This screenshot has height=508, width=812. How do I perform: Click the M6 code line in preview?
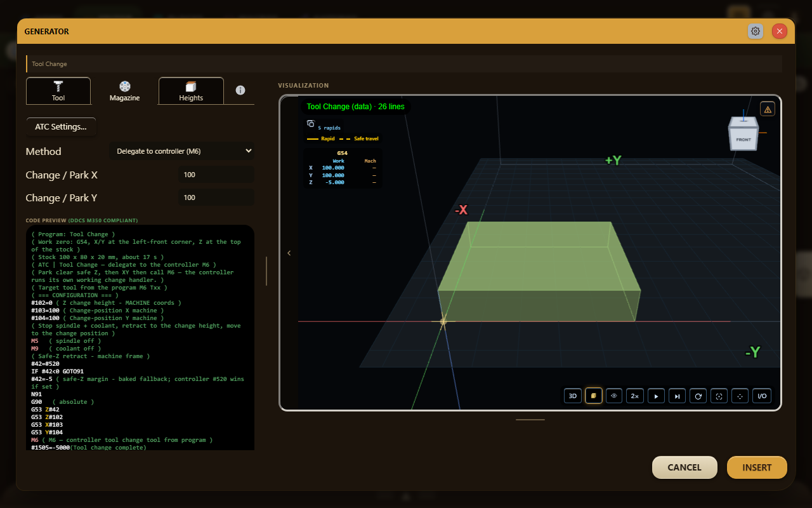click(x=122, y=440)
